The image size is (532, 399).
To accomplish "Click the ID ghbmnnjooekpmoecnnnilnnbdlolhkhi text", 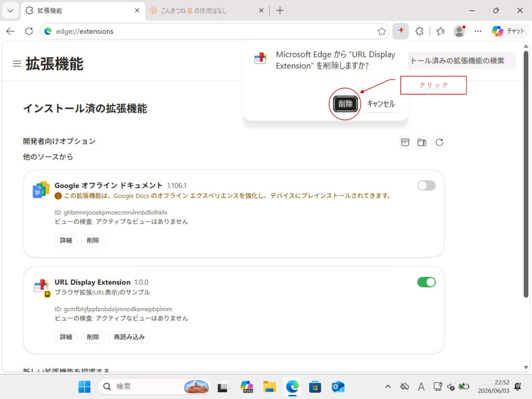I will click(111, 212).
